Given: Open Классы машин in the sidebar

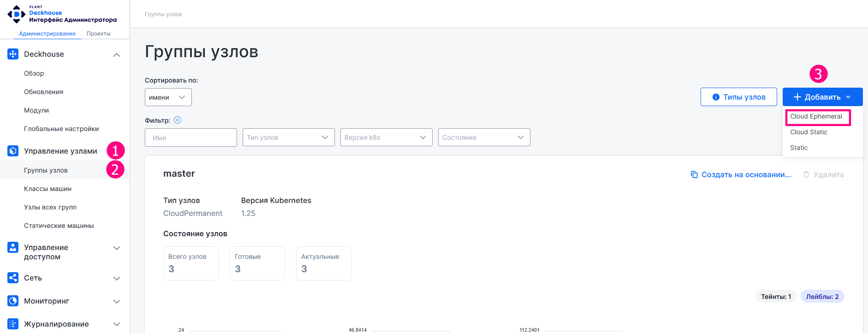Looking at the screenshot, I should (48, 189).
